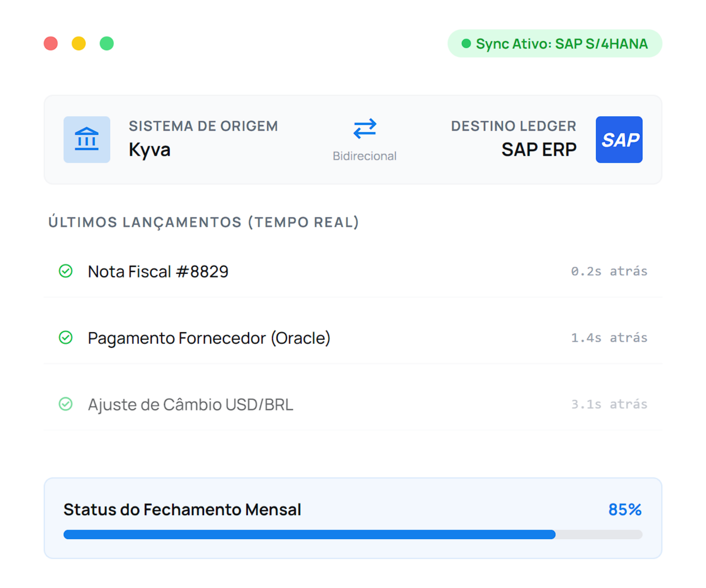Click the red window close dot

51,43
